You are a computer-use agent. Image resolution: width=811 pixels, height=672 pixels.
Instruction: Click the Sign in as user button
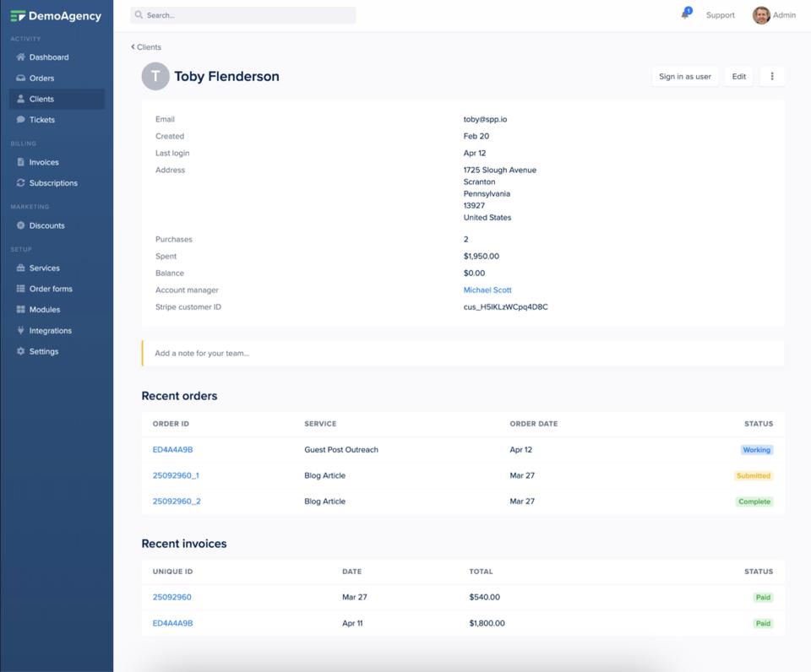coord(685,76)
